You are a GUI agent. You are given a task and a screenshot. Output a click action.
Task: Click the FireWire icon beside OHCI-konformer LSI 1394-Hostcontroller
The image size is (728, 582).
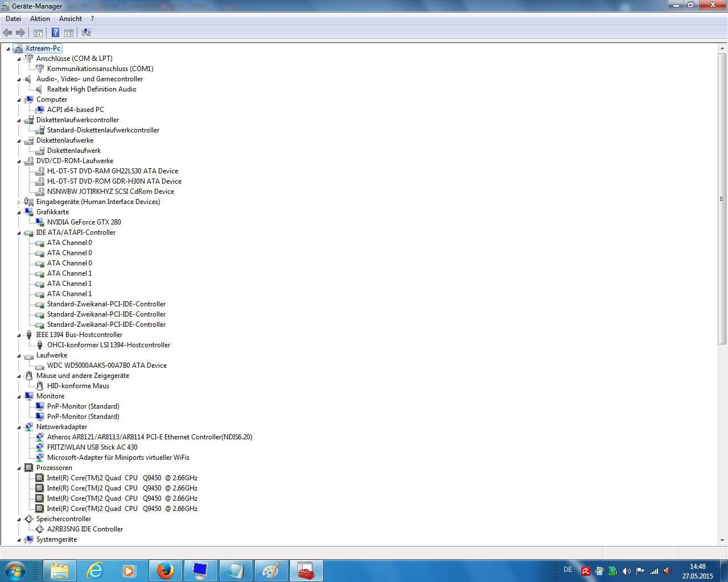(x=40, y=345)
